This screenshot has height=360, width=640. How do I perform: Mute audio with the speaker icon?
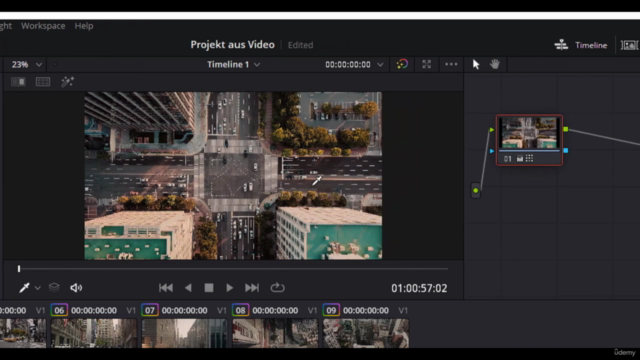tap(76, 288)
